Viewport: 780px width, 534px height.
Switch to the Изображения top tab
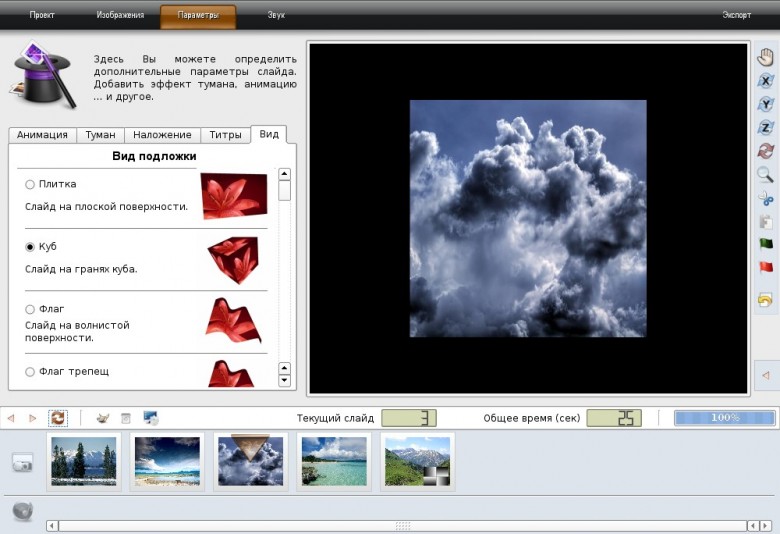pos(120,15)
